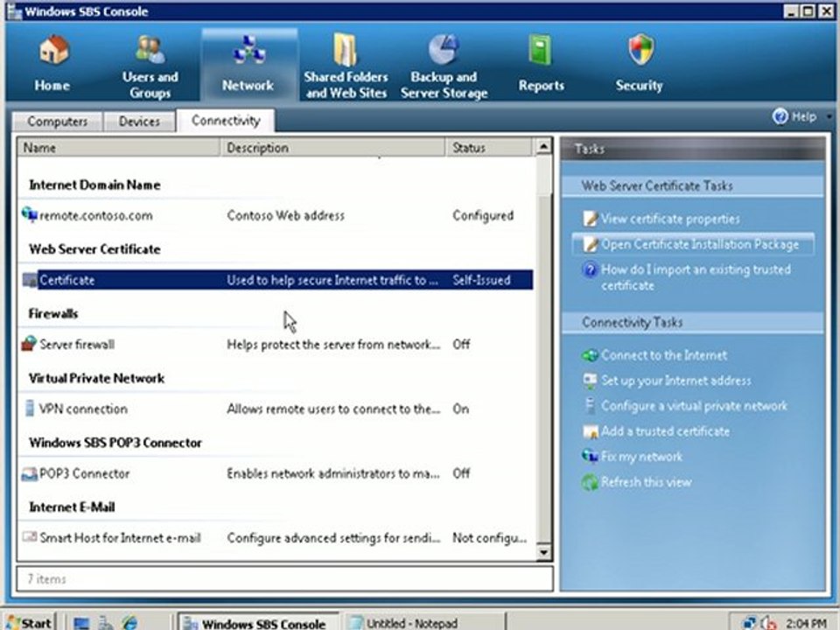Switch to the Devices tab
The width and height of the screenshot is (840, 630).
coord(139,122)
